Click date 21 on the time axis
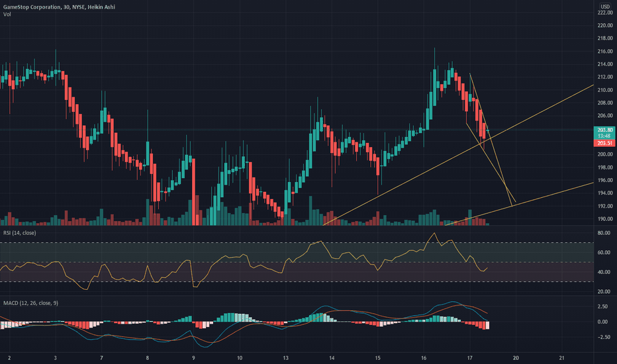The image size is (617, 364). tap(562, 358)
